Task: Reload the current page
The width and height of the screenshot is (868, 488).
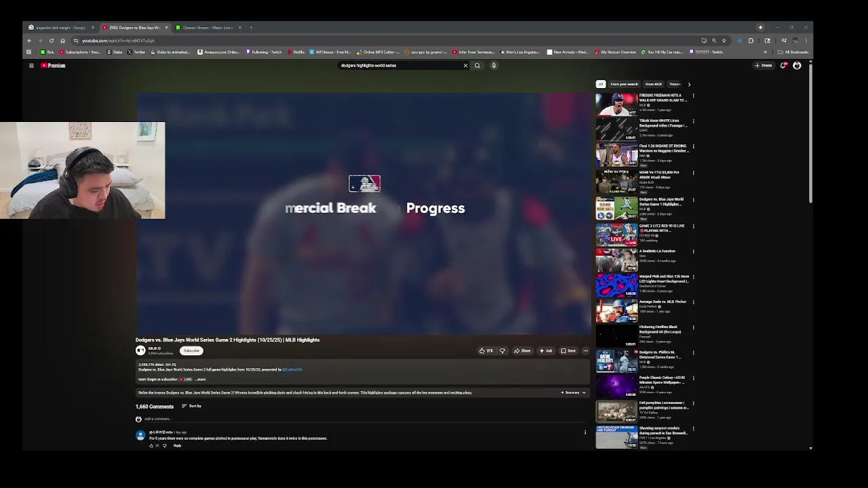Action: point(52,41)
